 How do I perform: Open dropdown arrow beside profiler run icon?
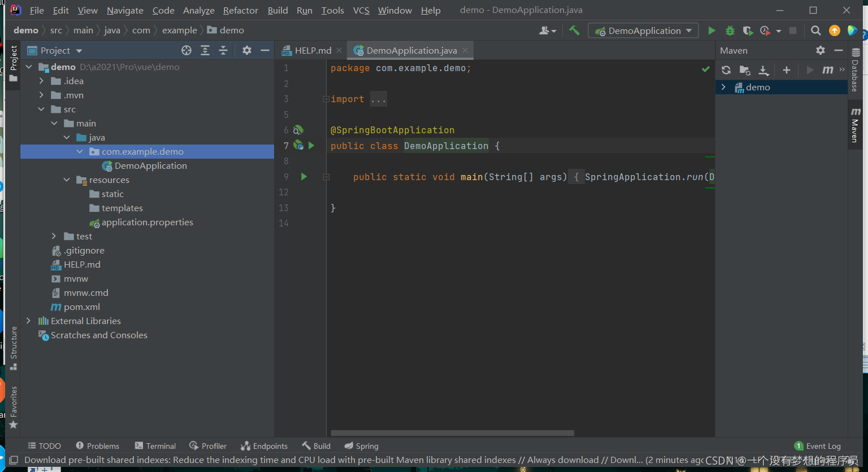click(x=778, y=31)
